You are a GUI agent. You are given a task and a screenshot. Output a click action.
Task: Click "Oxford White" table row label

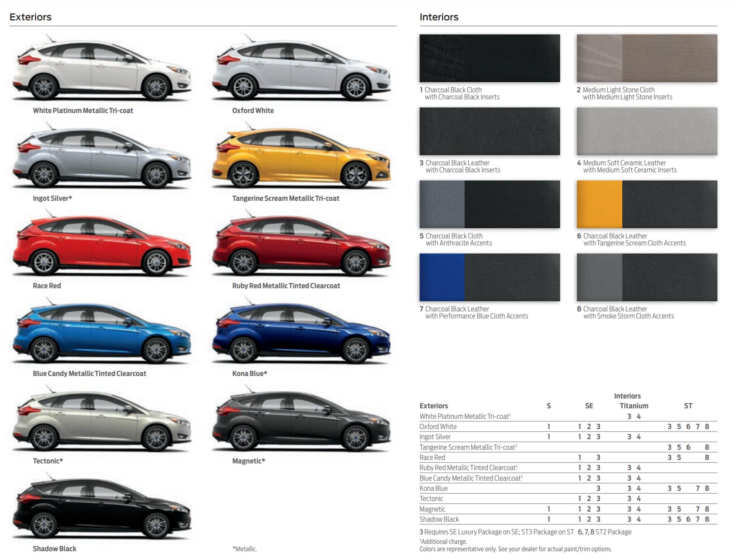click(x=438, y=427)
